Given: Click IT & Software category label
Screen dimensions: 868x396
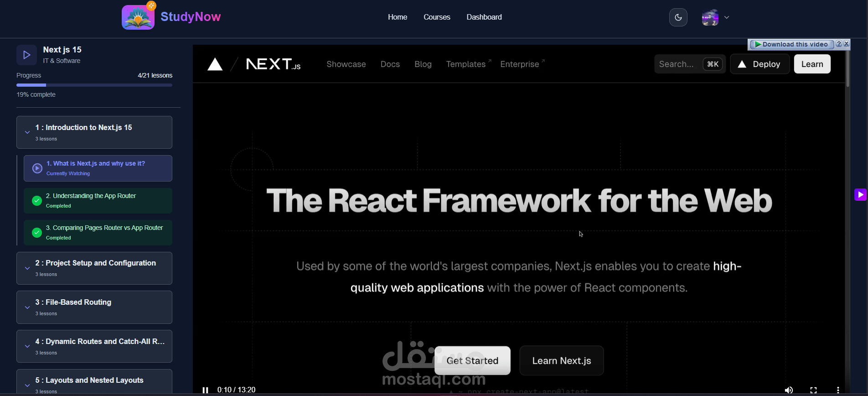Looking at the screenshot, I should [x=62, y=61].
